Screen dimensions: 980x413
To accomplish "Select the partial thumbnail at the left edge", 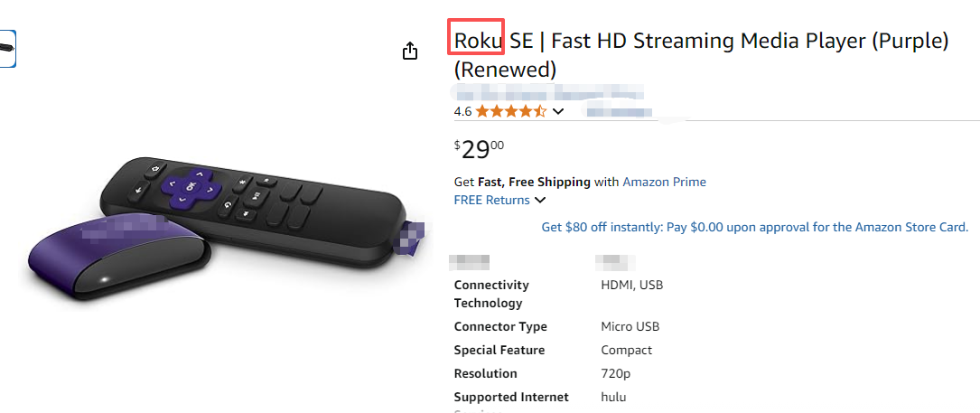I will click(x=7, y=47).
